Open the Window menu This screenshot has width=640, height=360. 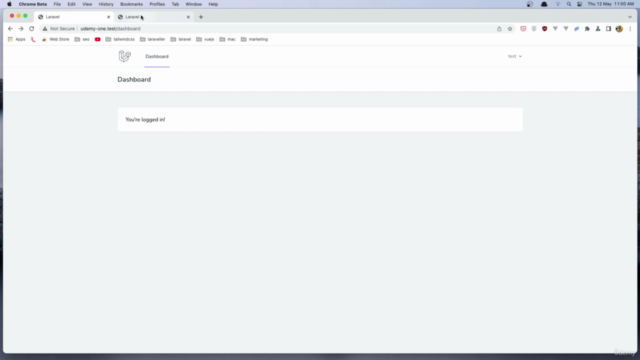tap(193, 4)
